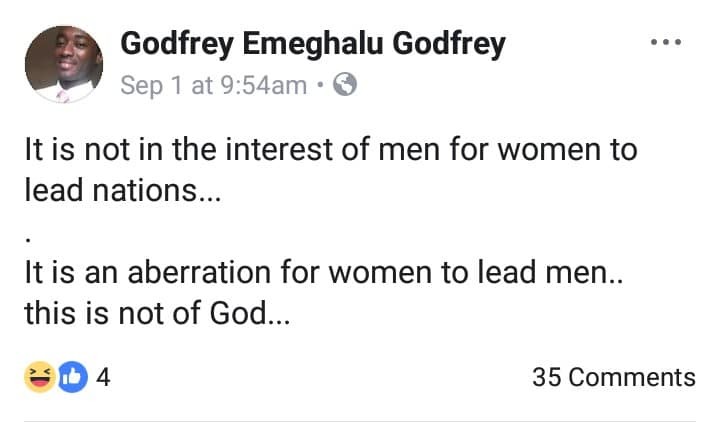This screenshot has height=430, width=720.
Task: Click the horizontal divider below the reactions
Action: 360,420
